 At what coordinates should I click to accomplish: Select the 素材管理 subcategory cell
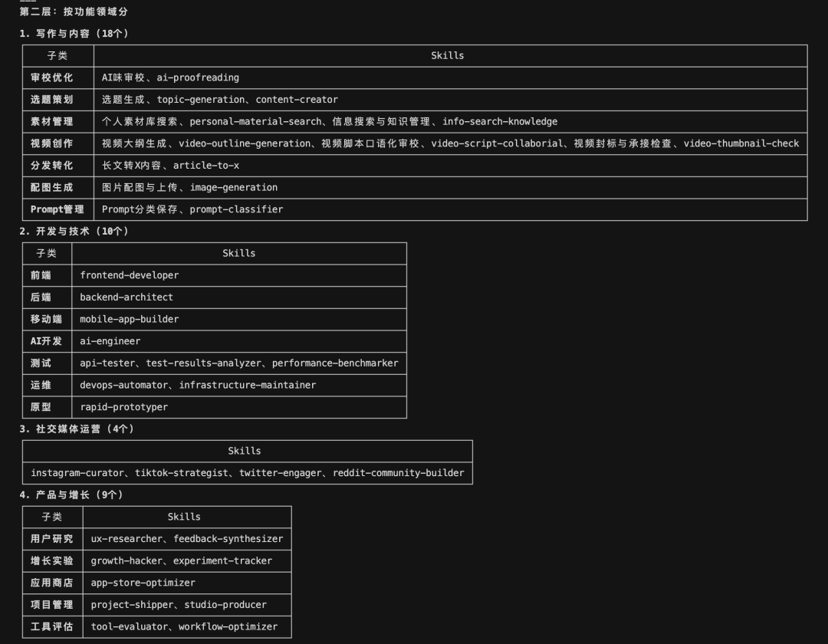pos(52,121)
